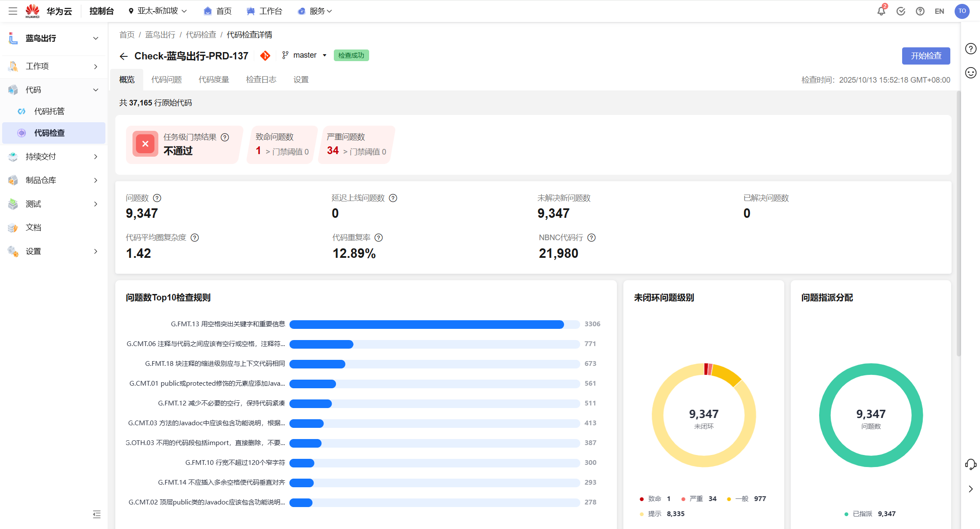Open the master branch dropdown
This screenshot has height=529, width=980.
point(305,55)
